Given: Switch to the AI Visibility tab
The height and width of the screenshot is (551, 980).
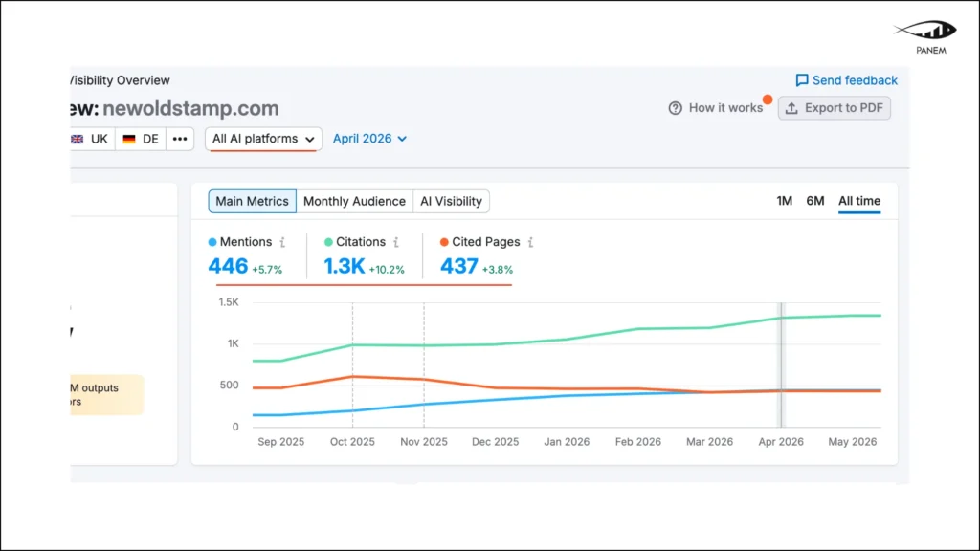Looking at the screenshot, I should (x=451, y=201).
